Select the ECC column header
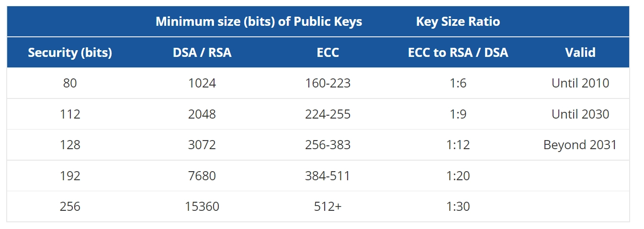The image size is (644, 229). (328, 52)
